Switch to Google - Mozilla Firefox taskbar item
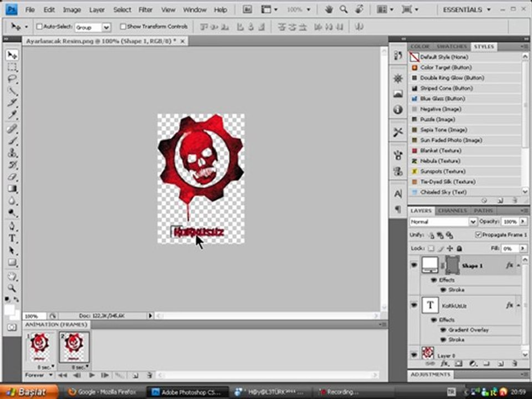 [x=103, y=392]
